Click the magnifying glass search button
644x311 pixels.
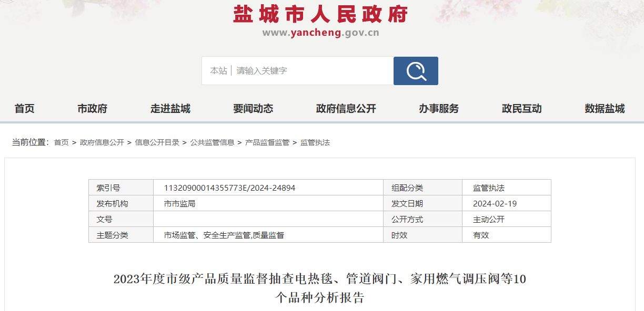coord(416,71)
